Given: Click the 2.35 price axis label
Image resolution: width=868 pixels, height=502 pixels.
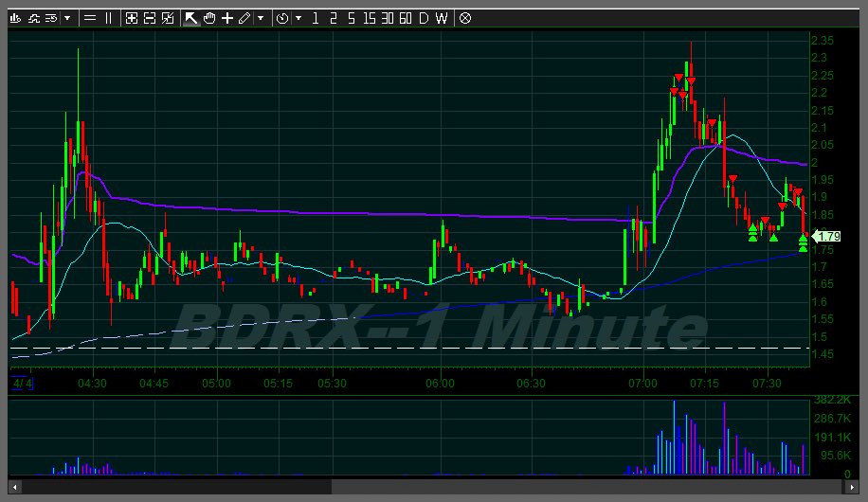Looking at the screenshot, I should pyautogui.click(x=823, y=41).
